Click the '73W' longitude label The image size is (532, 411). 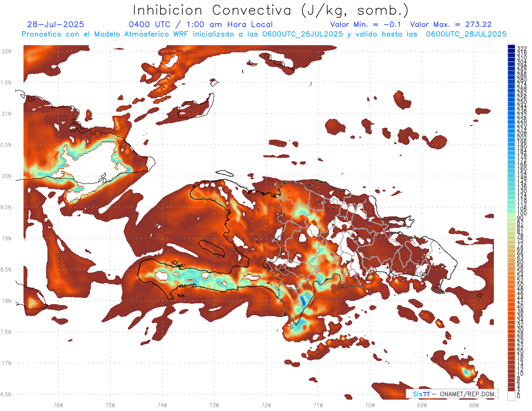pos(214,404)
